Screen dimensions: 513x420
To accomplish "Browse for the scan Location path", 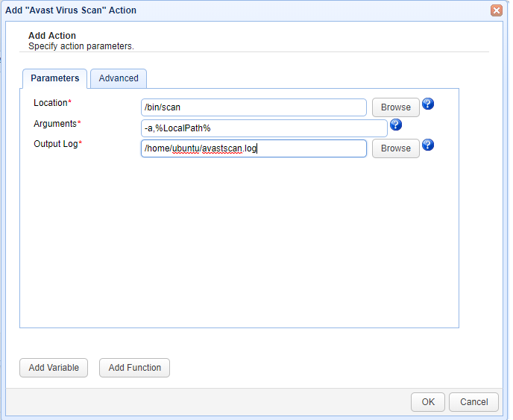I will click(395, 107).
